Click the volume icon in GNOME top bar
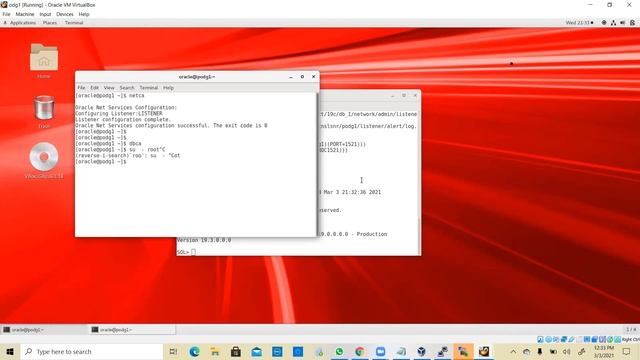Image resolution: width=640 pixels, height=360 pixels. click(622, 23)
